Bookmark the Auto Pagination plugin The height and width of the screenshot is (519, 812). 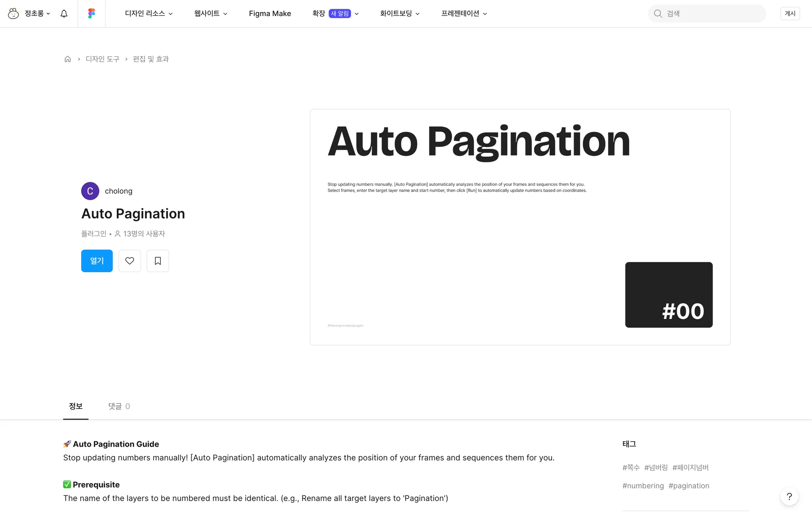pos(158,261)
